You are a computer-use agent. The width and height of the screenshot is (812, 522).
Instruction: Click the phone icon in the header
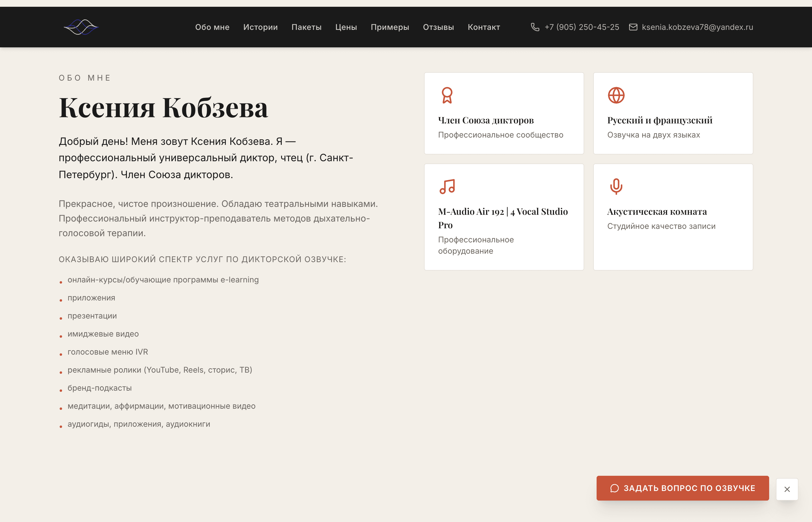535,27
